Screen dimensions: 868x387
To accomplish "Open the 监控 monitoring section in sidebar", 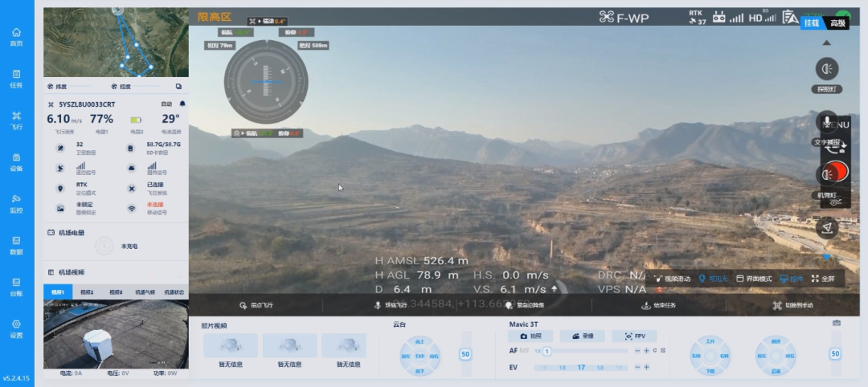I will point(16,203).
